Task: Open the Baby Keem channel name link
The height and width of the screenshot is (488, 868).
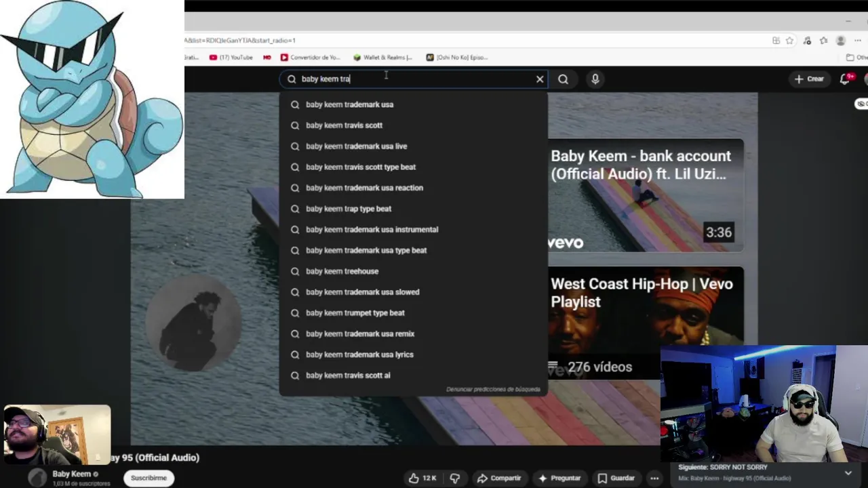Action: (x=71, y=474)
